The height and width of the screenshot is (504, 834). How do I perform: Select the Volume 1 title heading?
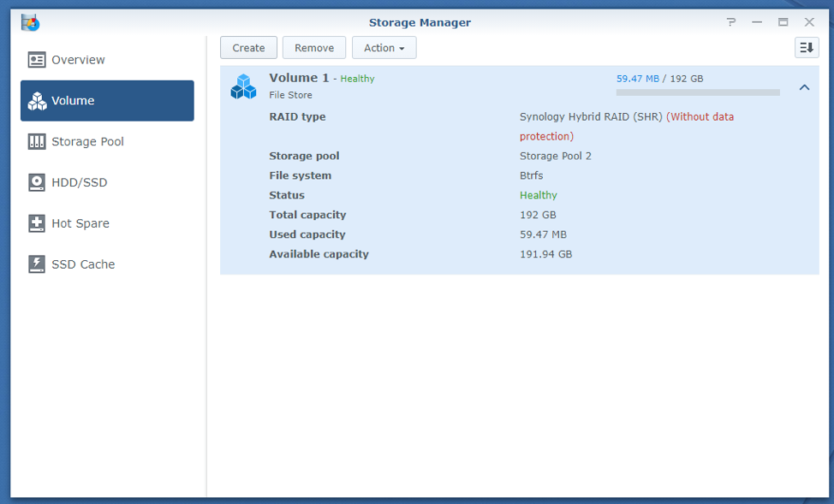click(x=299, y=78)
